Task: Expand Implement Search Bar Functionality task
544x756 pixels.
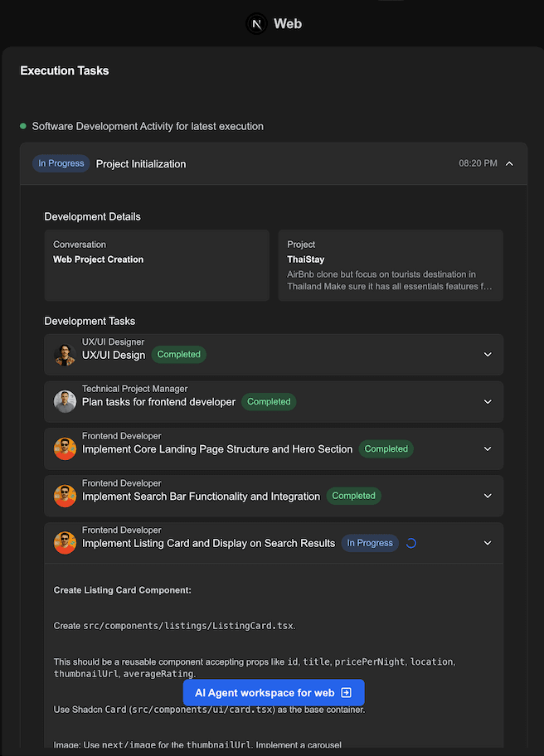Action: click(x=488, y=497)
